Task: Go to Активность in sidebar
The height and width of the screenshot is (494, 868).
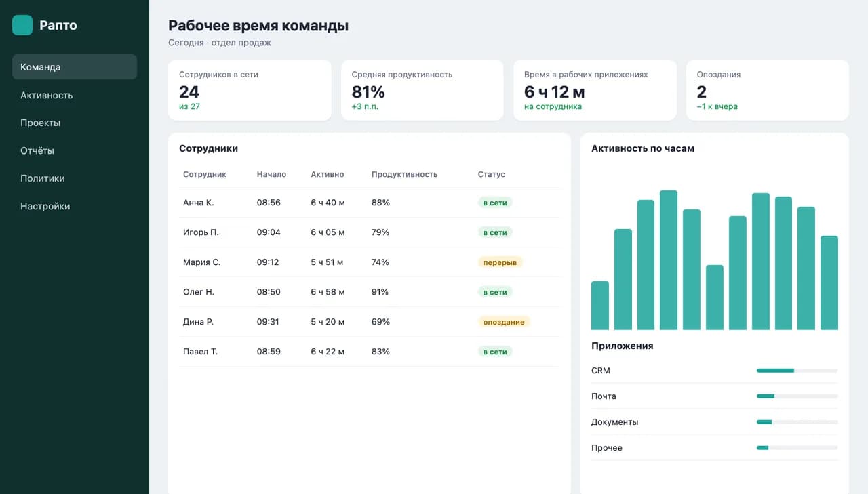Action: [x=75, y=95]
